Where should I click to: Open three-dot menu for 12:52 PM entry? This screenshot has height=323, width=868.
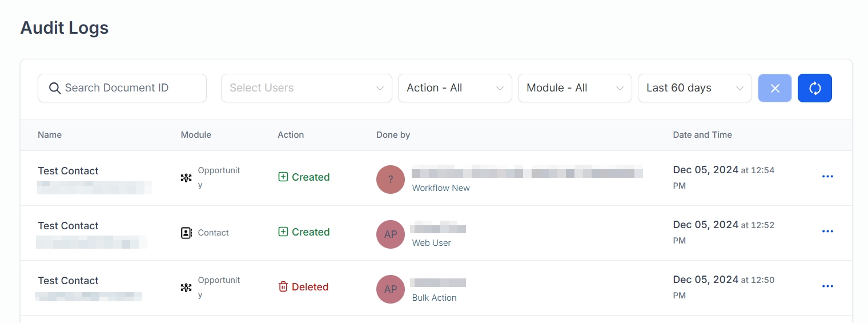827,232
